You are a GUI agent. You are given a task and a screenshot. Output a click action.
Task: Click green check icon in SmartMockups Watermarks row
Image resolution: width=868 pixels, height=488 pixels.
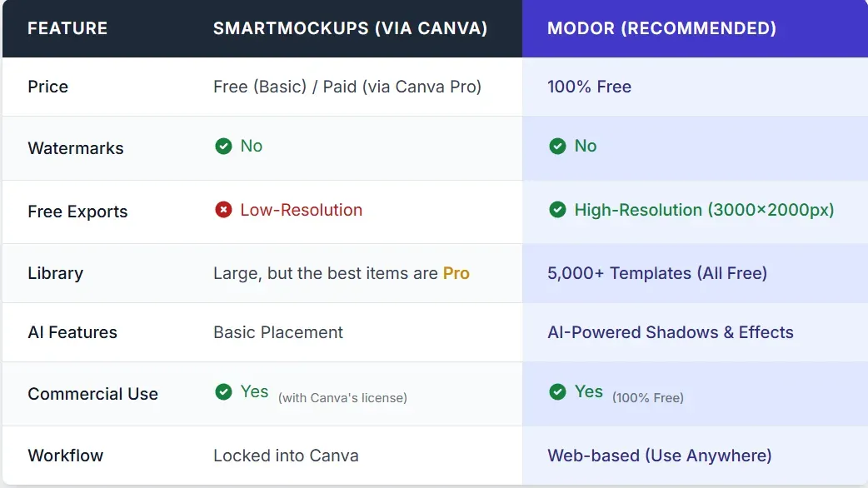tap(223, 147)
